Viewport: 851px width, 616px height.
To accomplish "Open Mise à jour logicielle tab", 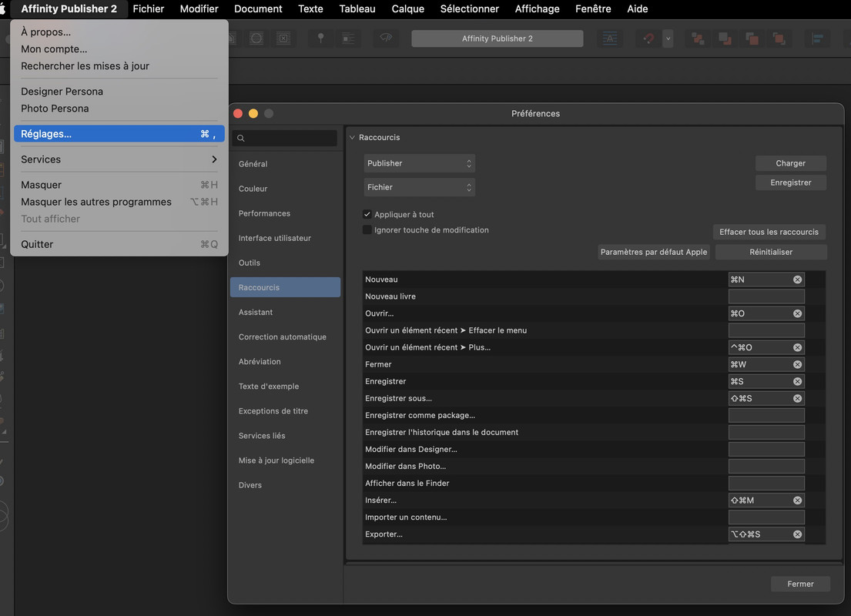I will click(x=285, y=460).
